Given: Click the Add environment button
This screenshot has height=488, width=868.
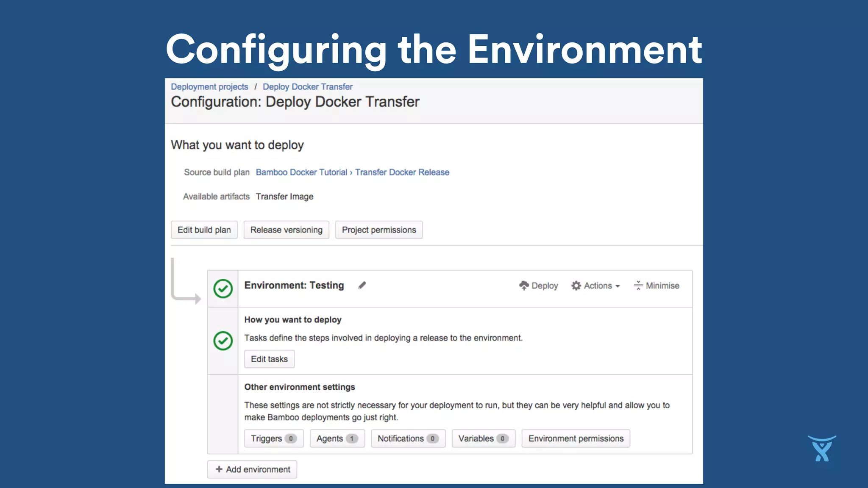Looking at the screenshot, I should click(252, 469).
